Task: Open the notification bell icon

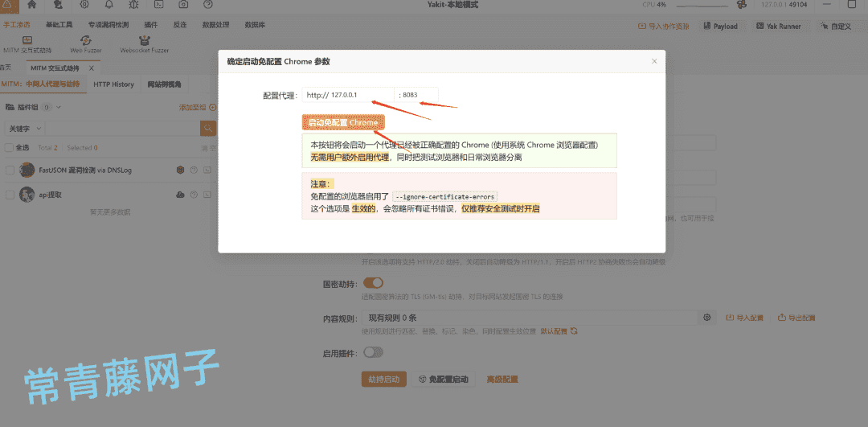Action: coord(109,5)
